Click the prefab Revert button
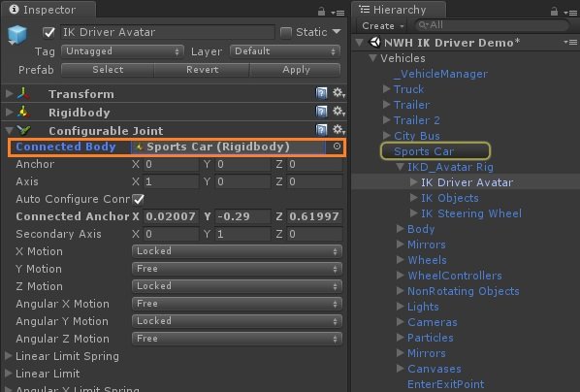The image size is (580, 392). 202,70
